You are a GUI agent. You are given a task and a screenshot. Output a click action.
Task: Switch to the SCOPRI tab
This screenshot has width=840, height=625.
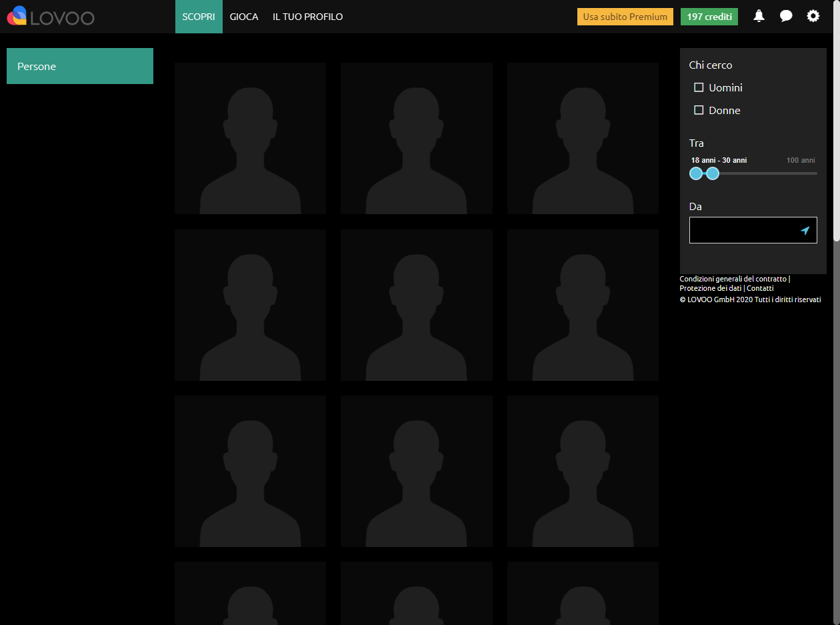198,17
